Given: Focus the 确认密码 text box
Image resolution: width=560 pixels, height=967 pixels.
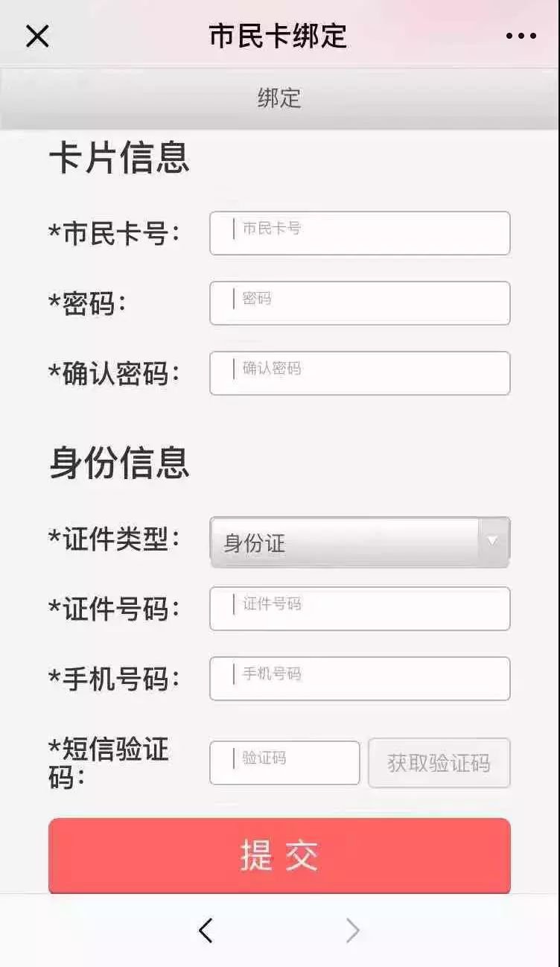Looking at the screenshot, I should pyautogui.click(x=360, y=373).
